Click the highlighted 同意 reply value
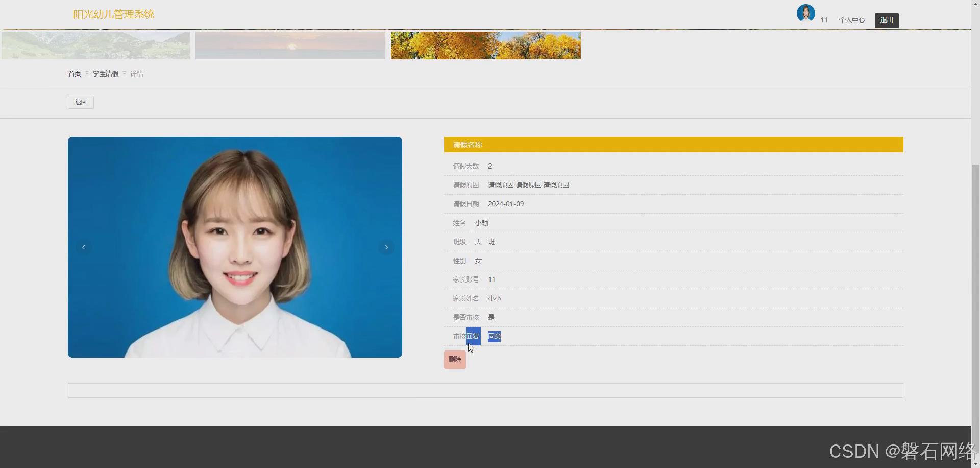This screenshot has width=980, height=468. pos(494,336)
